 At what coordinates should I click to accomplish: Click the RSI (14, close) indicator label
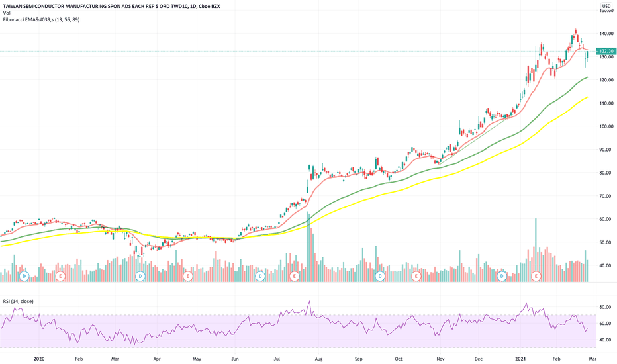[18, 301]
